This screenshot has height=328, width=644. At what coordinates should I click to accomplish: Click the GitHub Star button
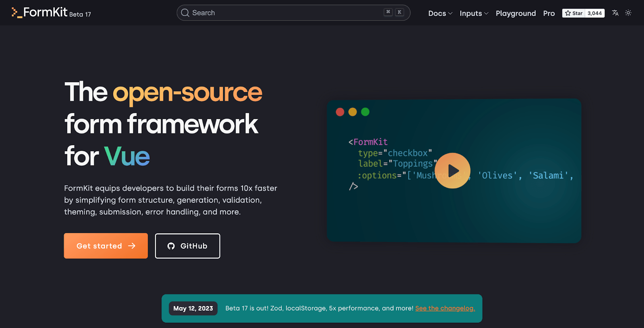574,13
